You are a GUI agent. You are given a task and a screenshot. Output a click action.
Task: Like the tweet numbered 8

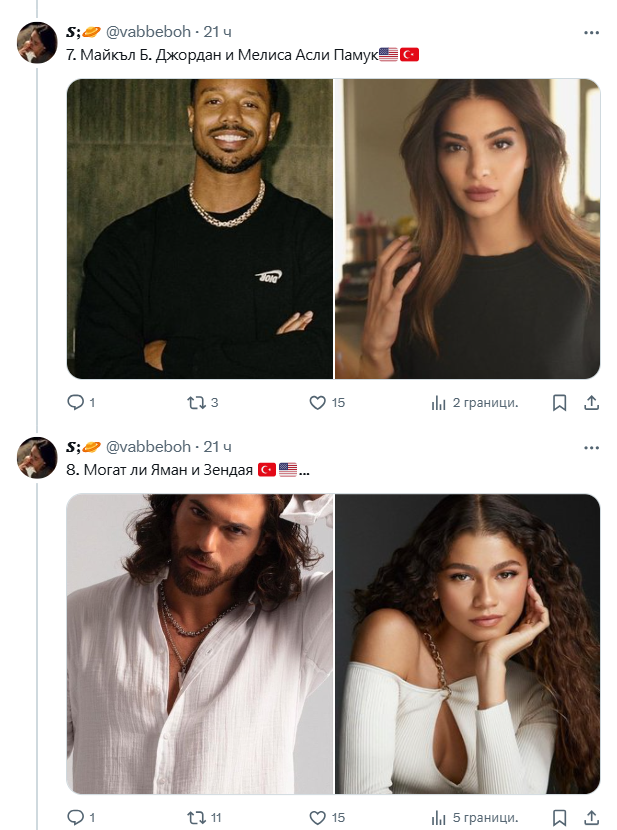pyautogui.click(x=318, y=816)
